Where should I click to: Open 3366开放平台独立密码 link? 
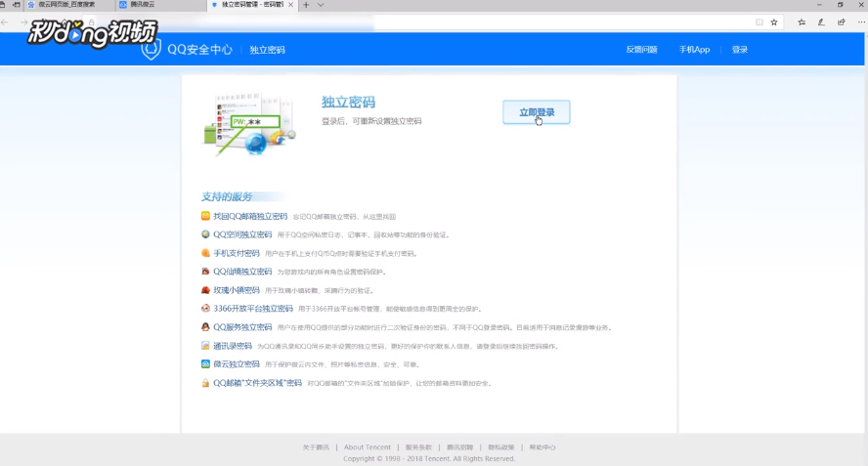pos(253,309)
